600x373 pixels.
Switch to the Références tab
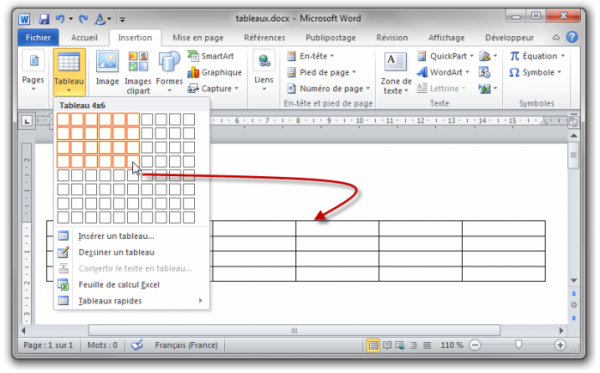click(x=264, y=37)
